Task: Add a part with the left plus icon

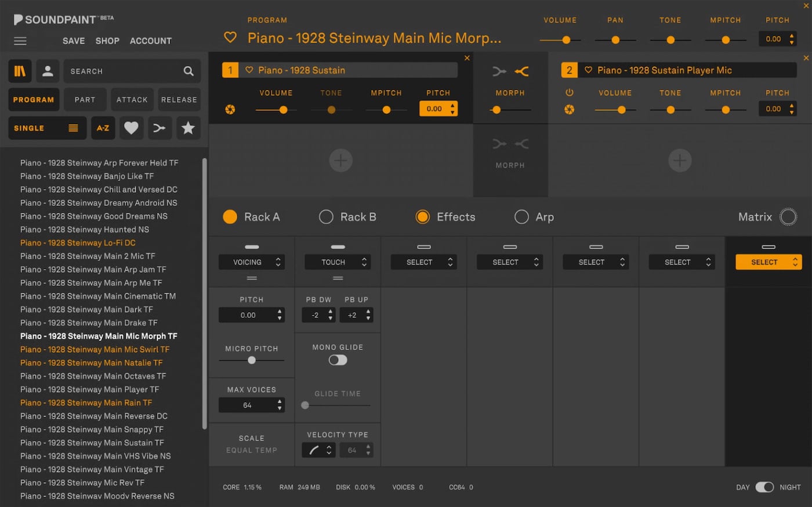Action: (x=340, y=160)
